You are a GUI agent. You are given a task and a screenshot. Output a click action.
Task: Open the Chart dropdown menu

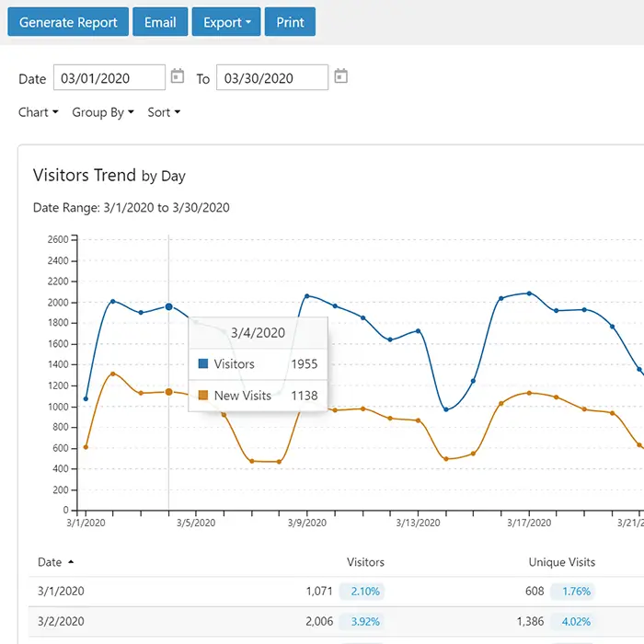tap(38, 112)
